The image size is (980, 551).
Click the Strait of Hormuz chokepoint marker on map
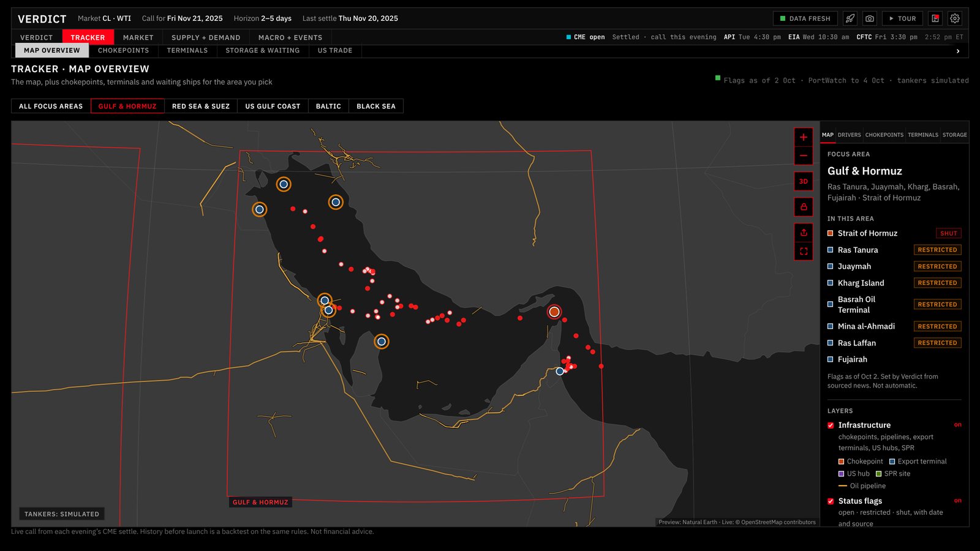pos(554,312)
